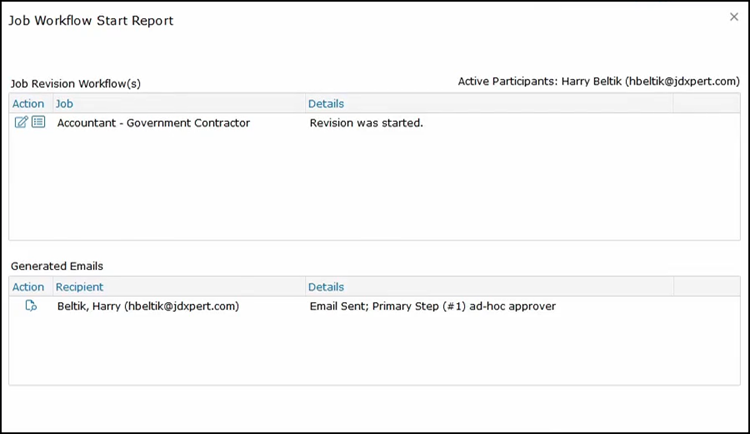Click Details column header in workflows table
The width and height of the screenshot is (750, 434).
click(x=326, y=104)
